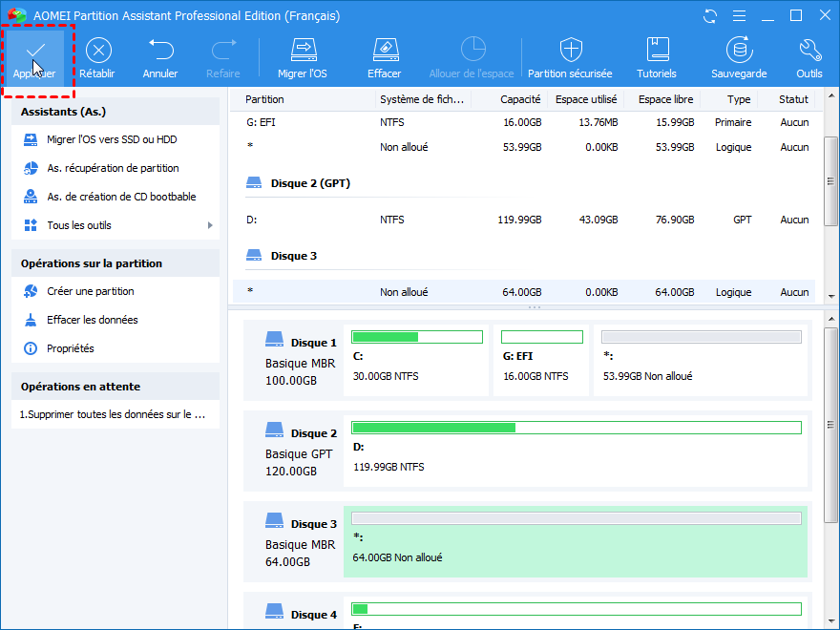Viewport: 840px width, 630px height.
Task: Open Propriétés in the partition operations
Action: click(70, 348)
